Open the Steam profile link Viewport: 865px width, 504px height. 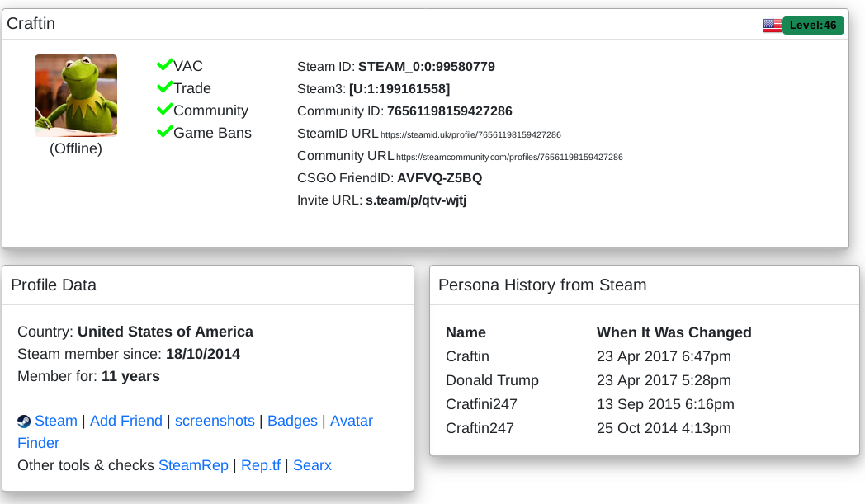[56, 421]
